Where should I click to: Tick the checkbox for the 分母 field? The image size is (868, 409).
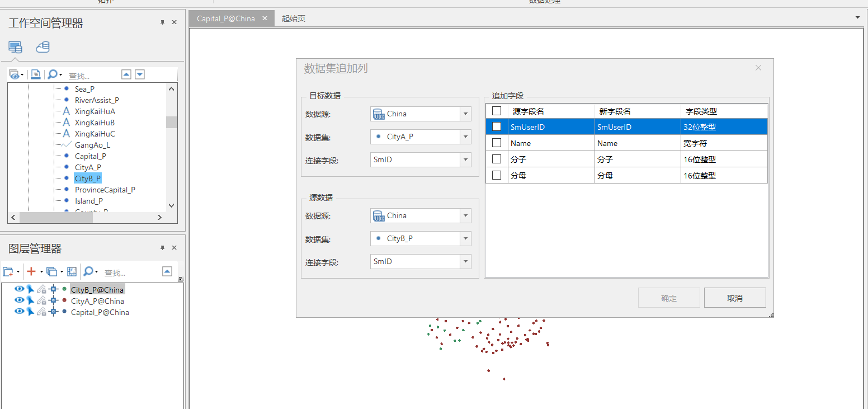coord(496,176)
